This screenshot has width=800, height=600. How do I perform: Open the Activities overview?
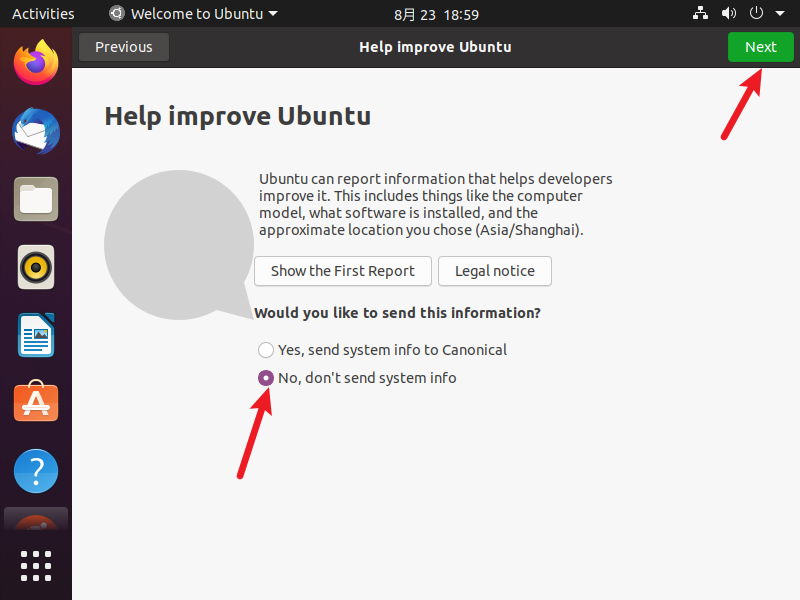tap(43, 14)
